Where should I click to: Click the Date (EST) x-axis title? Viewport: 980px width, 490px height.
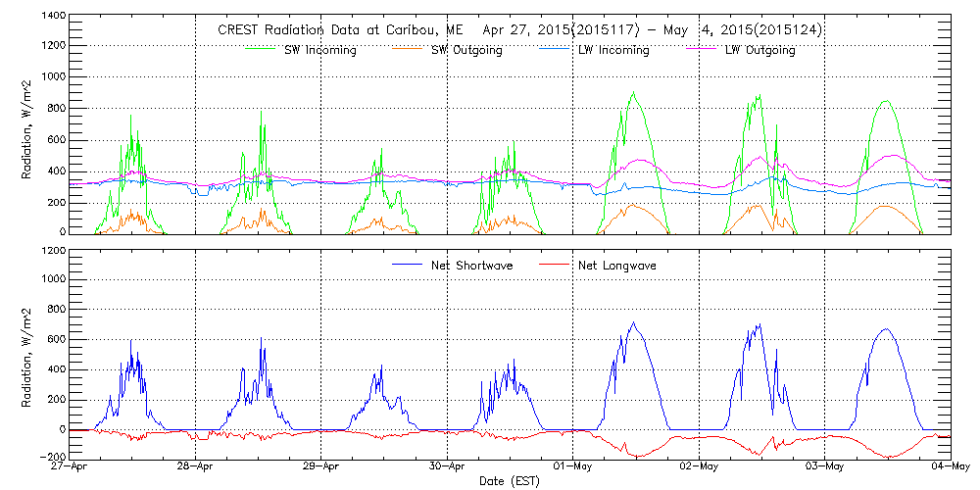coord(510,481)
